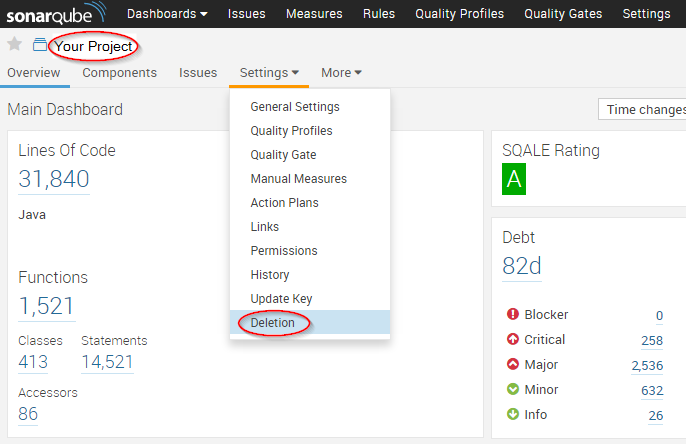The width and height of the screenshot is (686, 444).
Task: Open the 1,521 functions value
Action: [46, 306]
